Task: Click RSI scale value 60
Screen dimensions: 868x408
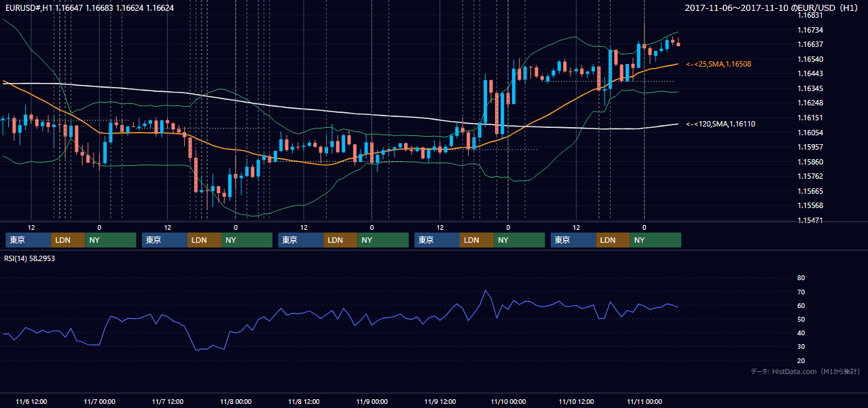Action: point(801,305)
